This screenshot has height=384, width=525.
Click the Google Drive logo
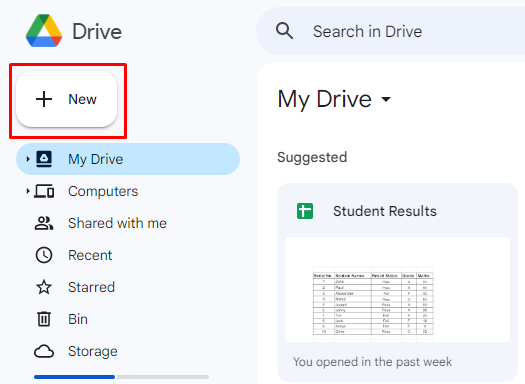pyautogui.click(x=44, y=31)
